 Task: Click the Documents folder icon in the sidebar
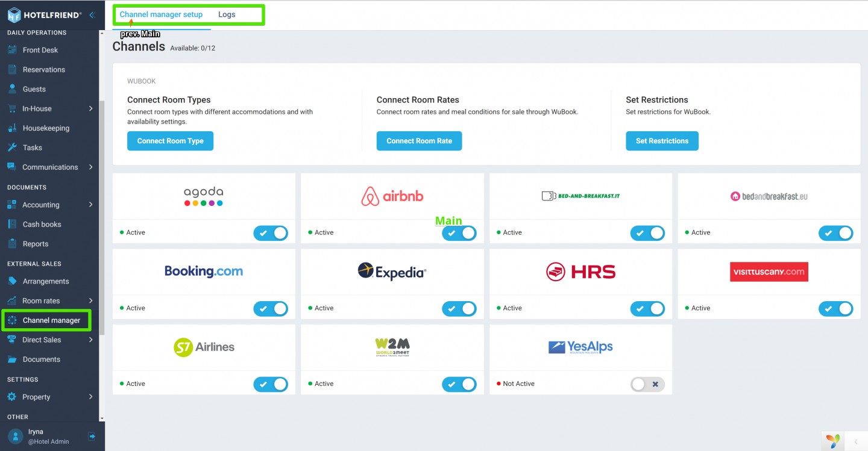click(x=12, y=359)
